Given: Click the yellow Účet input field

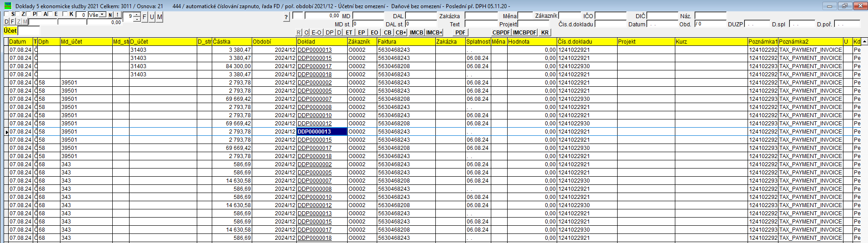Looking at the screenshot, I should (29, 31).
